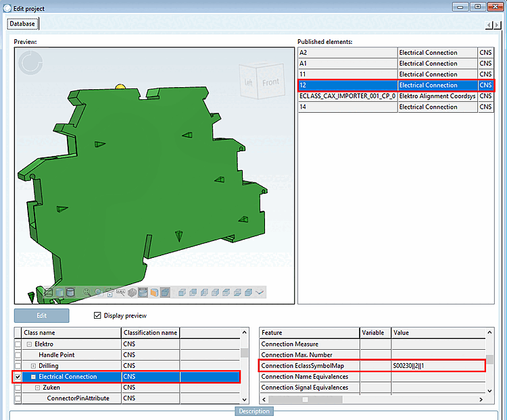Expand the Drilling tree node
The height and width of the screenshot is (420, 507).
[33, 366]
